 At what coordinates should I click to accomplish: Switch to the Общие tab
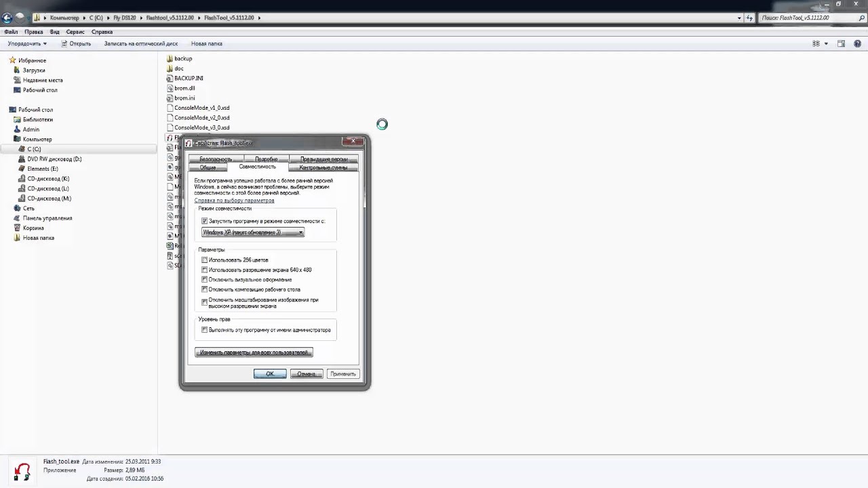[208, 167]
